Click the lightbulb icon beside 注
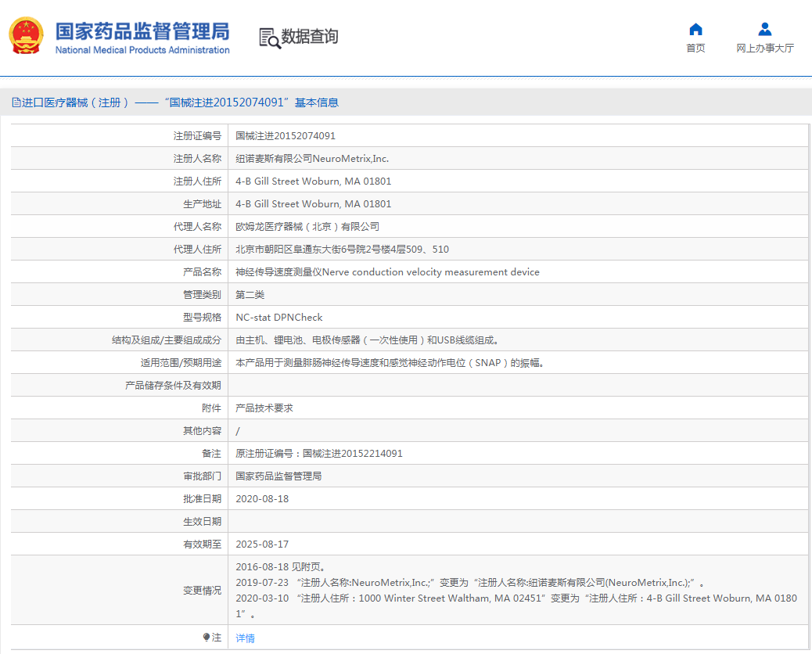The image size is (812, 654). (206, 638)
